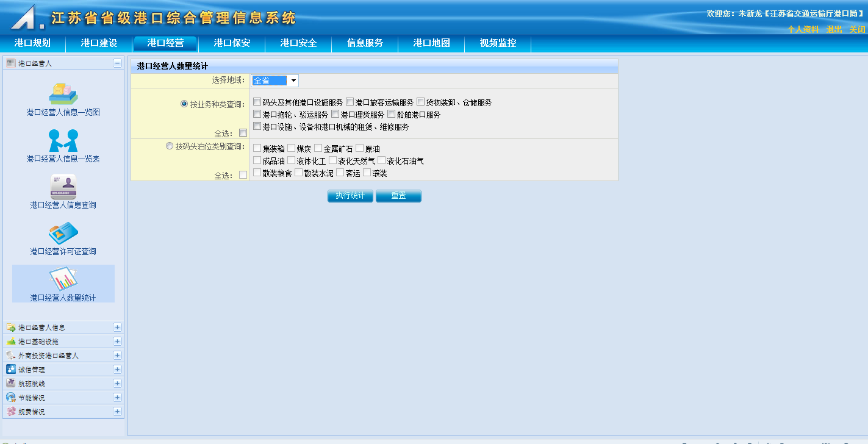The width and height of the screenshot is (868, 444).
Task: Open 港口经营人信息一览表 people icon
Action: click(x=63, y=140)
